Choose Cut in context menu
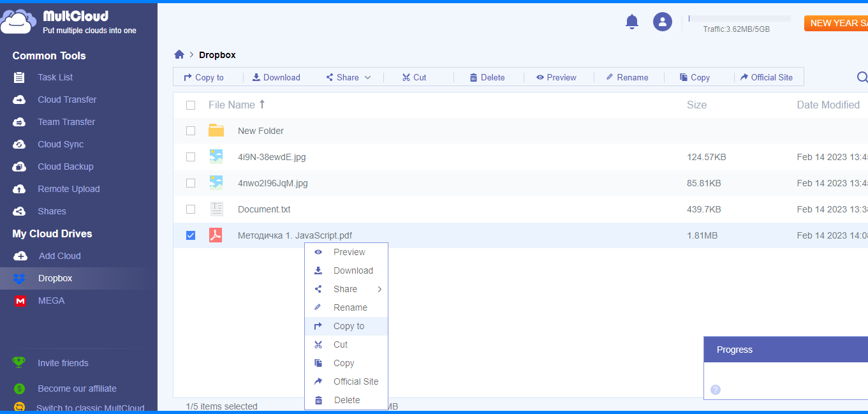The width and height of the screenshot is (868, 414). point(346,344)
